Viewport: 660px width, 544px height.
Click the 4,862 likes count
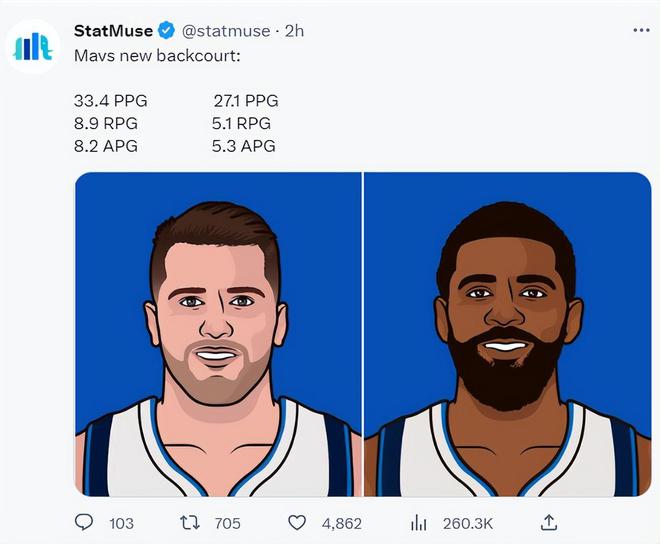click(342, 523)
